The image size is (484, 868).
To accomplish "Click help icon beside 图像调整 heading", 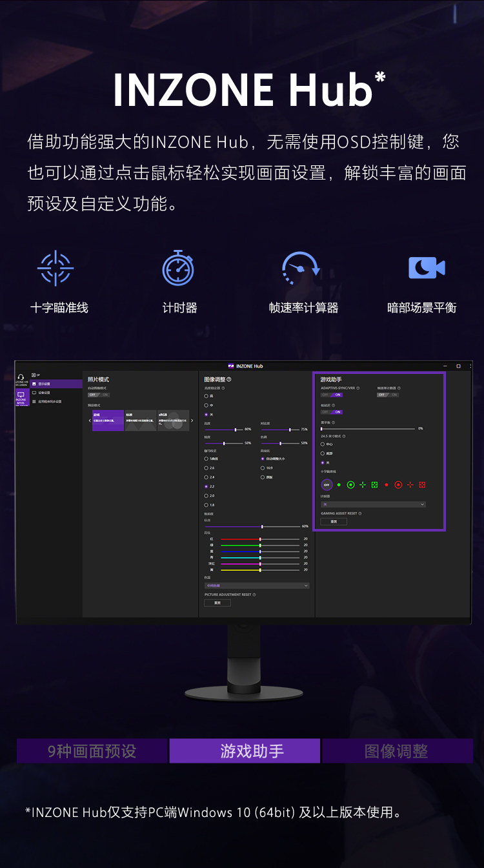I will (x=229, y=380).
